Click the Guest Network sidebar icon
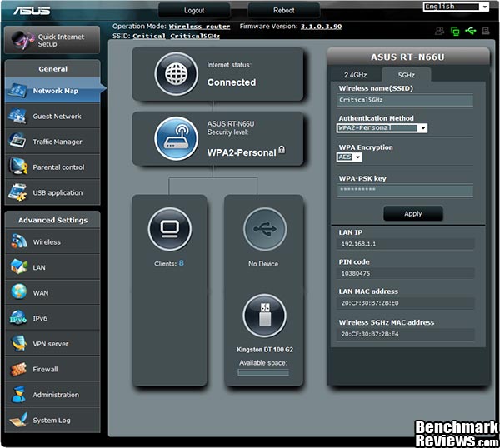 17,116
